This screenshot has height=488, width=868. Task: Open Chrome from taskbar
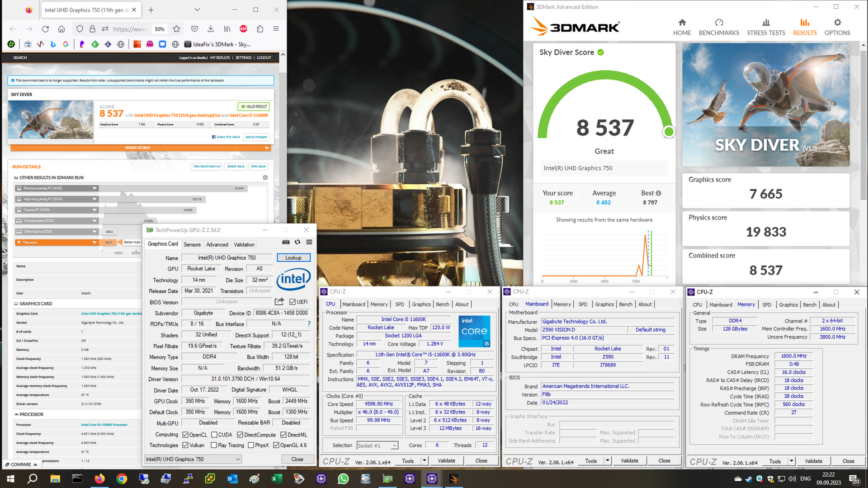click(122, 479)
